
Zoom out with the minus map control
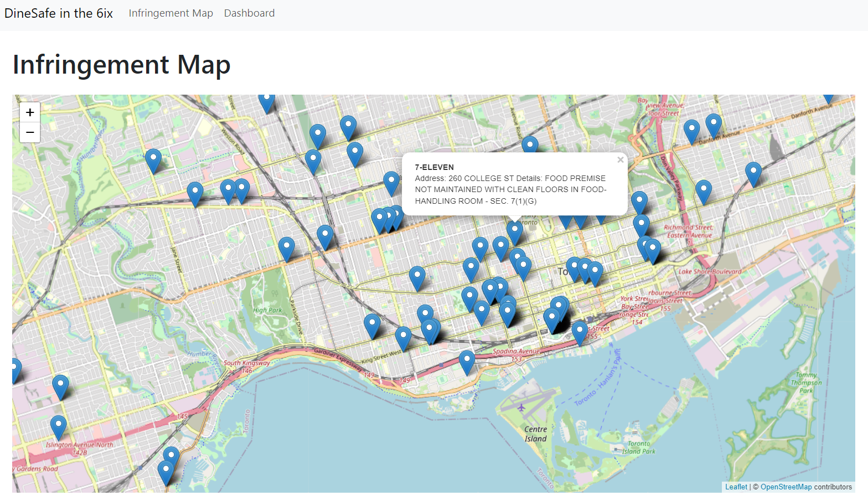click(30, 132)
